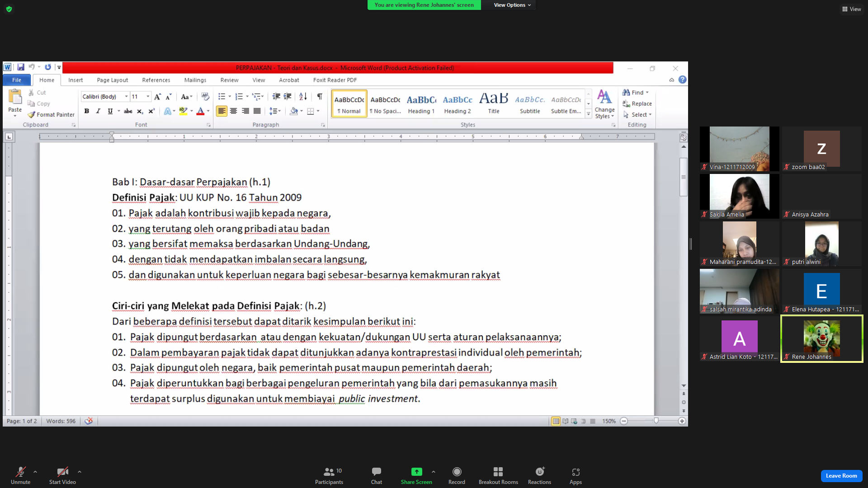Expand audio options arrow next to Unmute
Image resolution: width=868 pixels, height=488 pixels.
pos(35,472)
